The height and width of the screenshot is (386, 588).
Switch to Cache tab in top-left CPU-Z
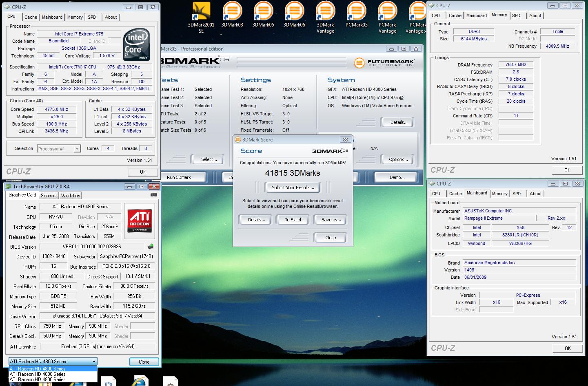pos(31,17)
